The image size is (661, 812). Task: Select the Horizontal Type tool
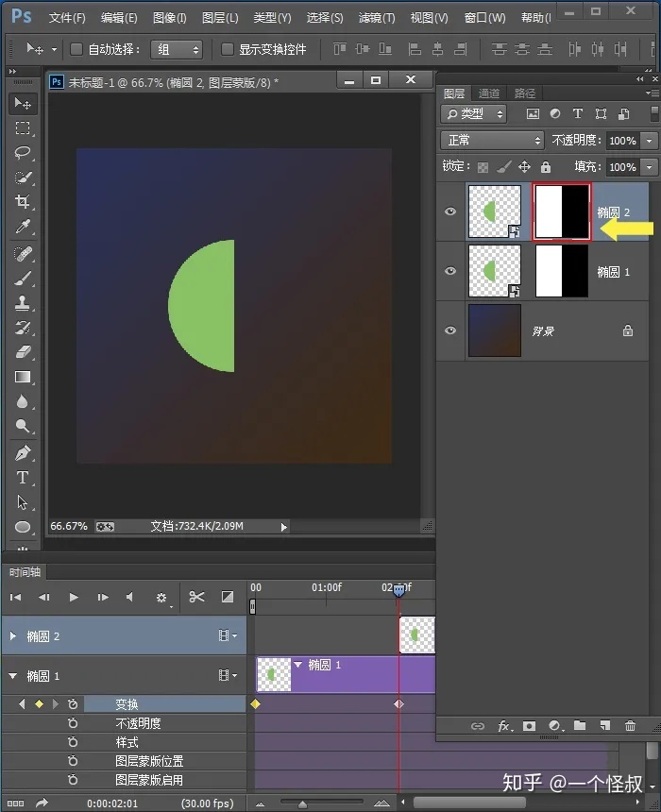tap(23, 478)
